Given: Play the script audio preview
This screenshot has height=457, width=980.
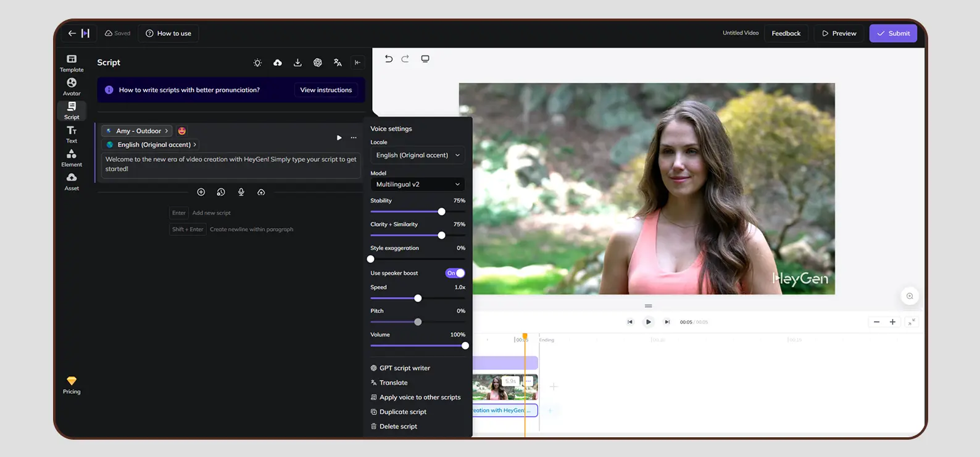Looking at the screenshot, I should [339, 138].
